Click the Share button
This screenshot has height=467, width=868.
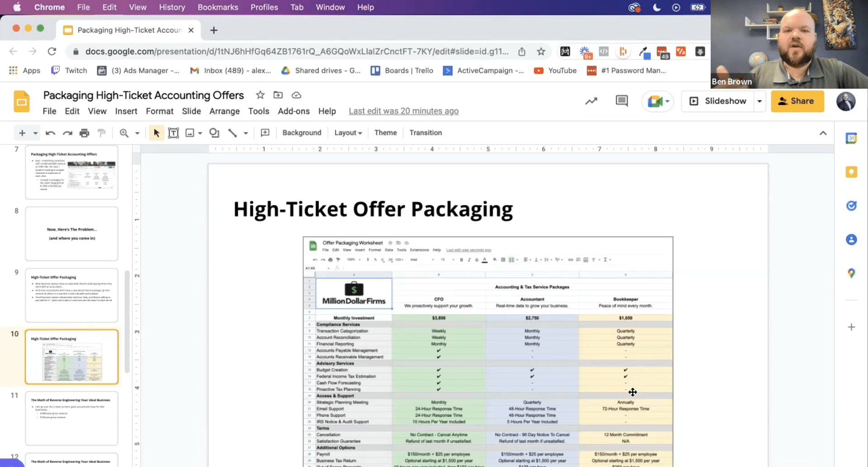[797, 101]
